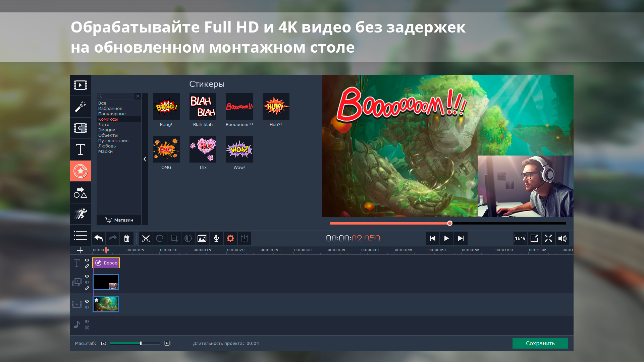Select the Избранное category

110,109
